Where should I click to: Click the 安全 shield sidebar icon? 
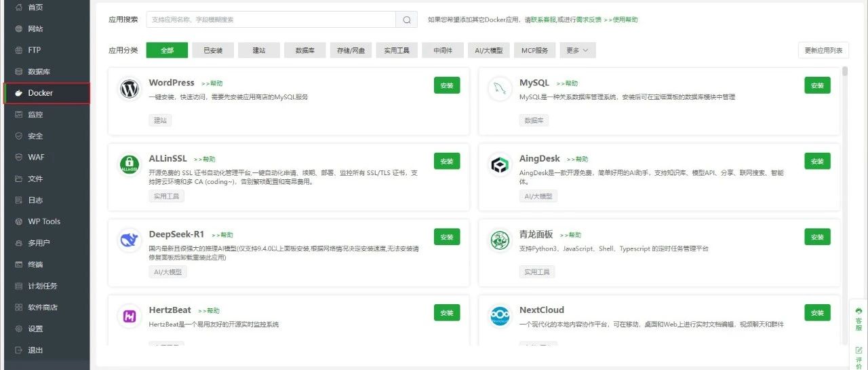click(19, 136)
